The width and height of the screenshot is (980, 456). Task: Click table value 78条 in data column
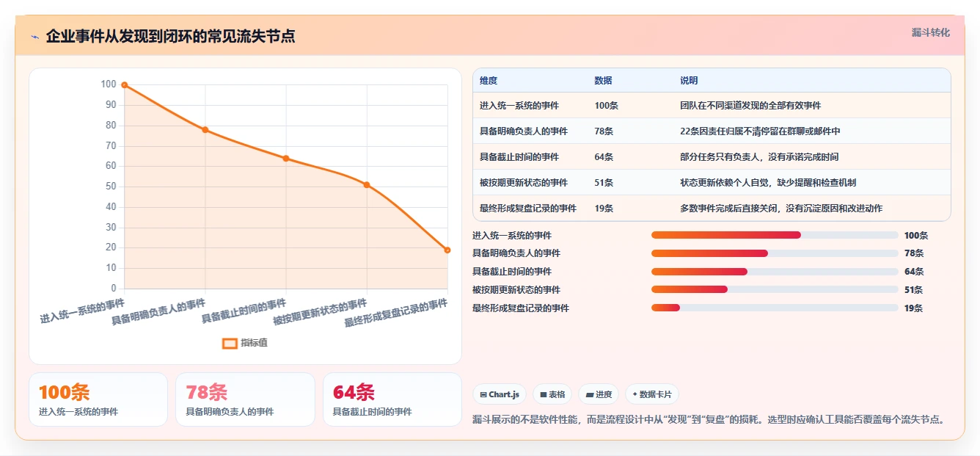coord(604,131)
